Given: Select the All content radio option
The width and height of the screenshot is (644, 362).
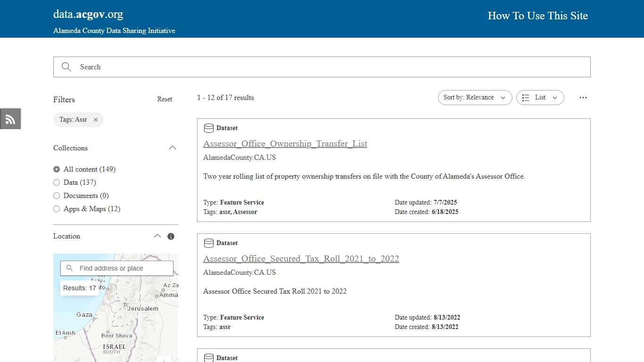Looking at the screenshot, I should [57, 169].
